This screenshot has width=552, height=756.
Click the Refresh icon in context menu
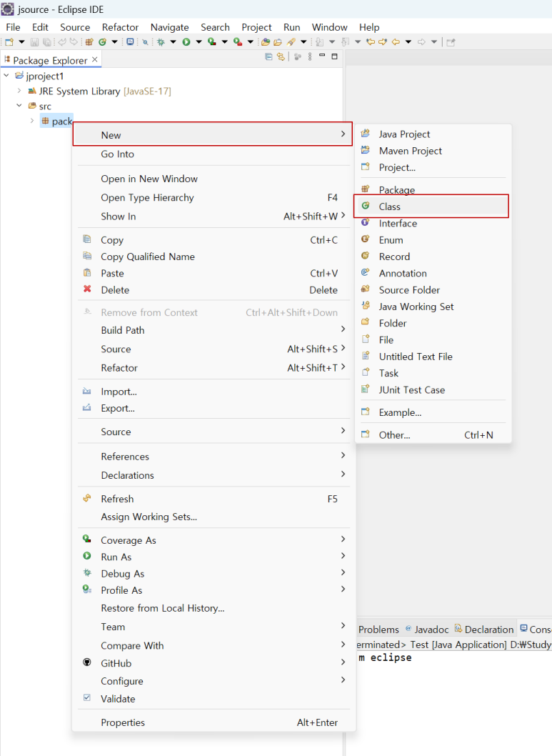(87, 498)
